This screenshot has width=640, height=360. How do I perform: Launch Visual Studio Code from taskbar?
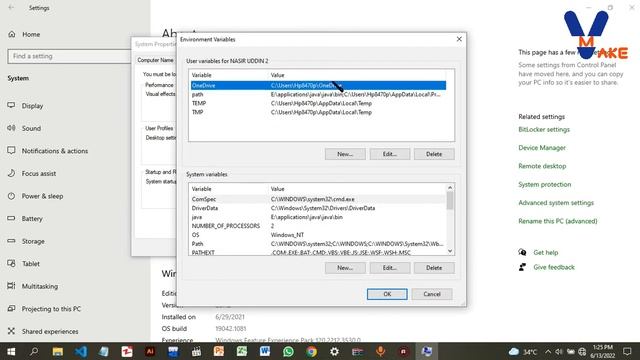81,351
